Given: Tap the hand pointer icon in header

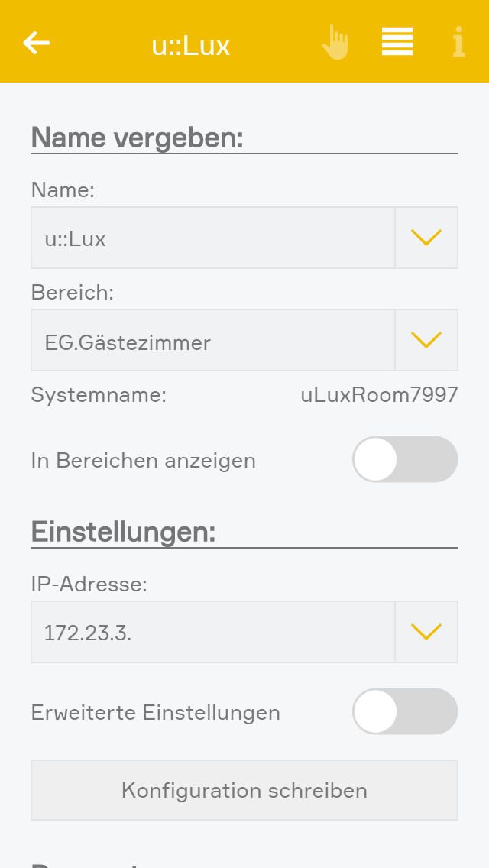Looking at the screenshot, I should [335, 42].
